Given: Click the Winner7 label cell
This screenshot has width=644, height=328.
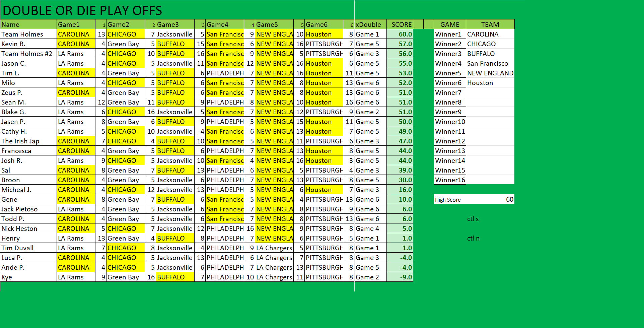Looking at the screenshot, I should 450,92.
